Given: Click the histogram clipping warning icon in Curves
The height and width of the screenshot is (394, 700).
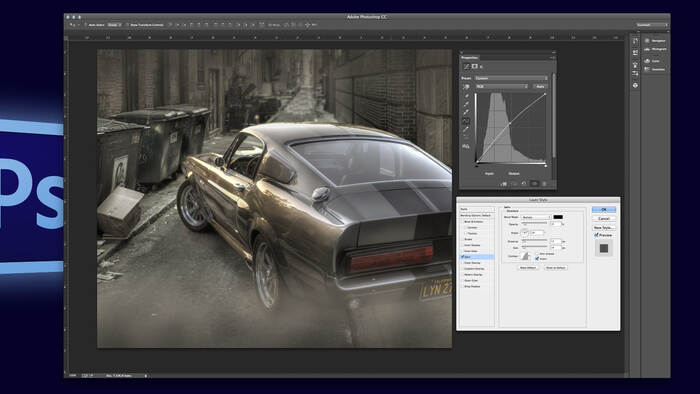Looking at the screenshot, I should (x=466, y=146).
